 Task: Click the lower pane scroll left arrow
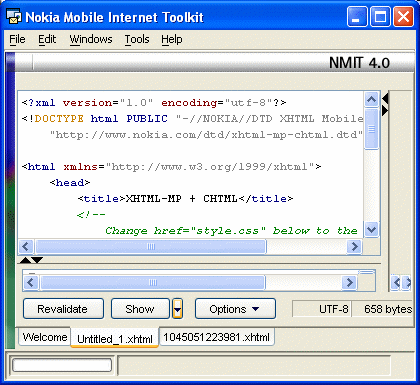pyautogui.click(x=31, y=283)
